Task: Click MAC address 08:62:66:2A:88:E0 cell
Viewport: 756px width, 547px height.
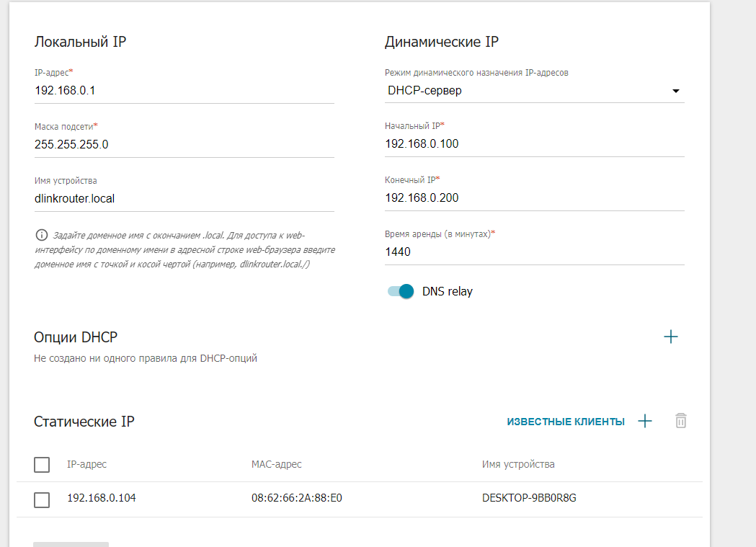Action: [x=296, y=498]
